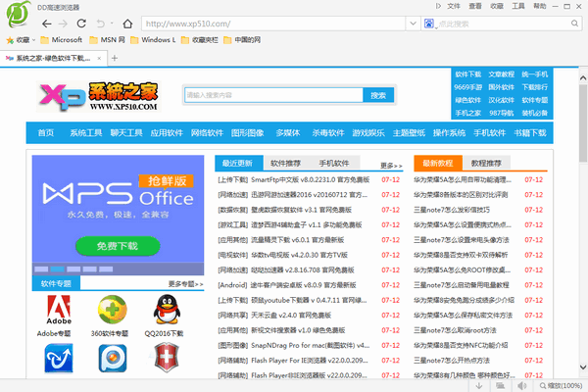This screenshot has width=588, height=392.
Task: Click the Adobe专题 icon
Action: pyautogui.click(x=59, y=310)
